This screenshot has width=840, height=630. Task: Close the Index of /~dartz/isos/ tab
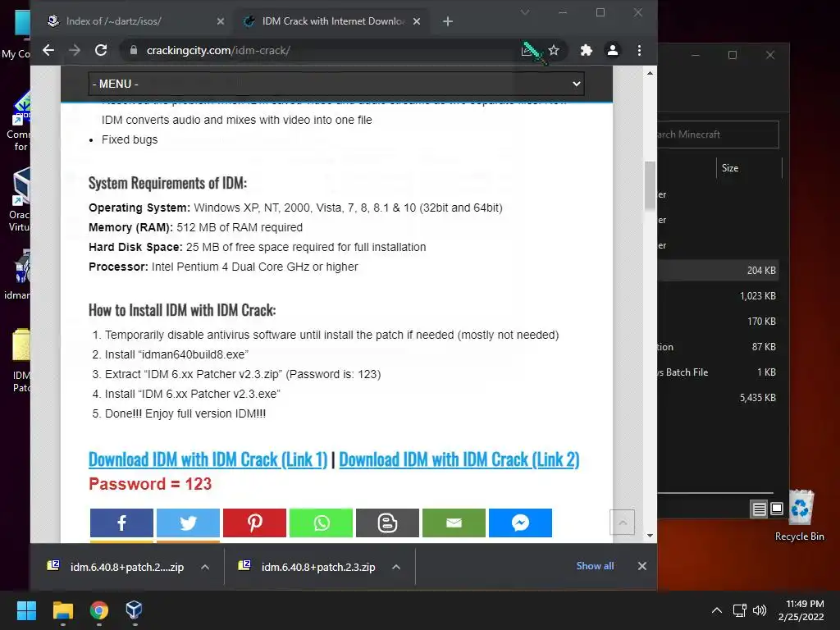(221, 21)
